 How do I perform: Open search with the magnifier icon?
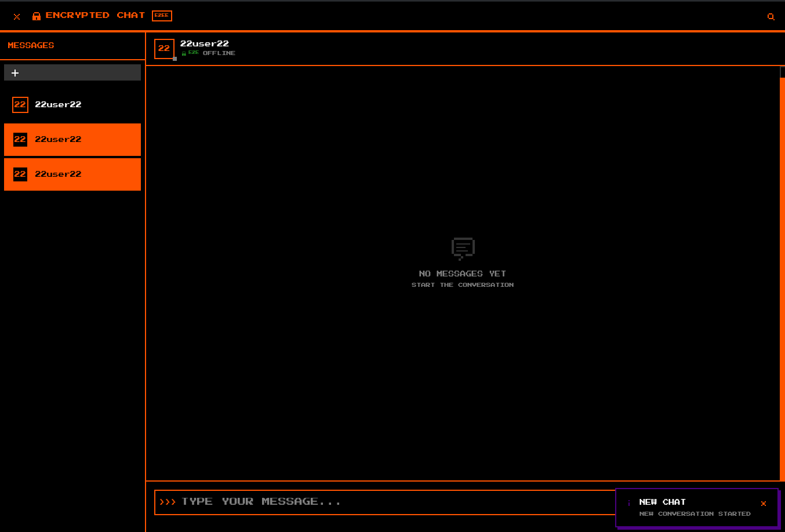[771, 17]
